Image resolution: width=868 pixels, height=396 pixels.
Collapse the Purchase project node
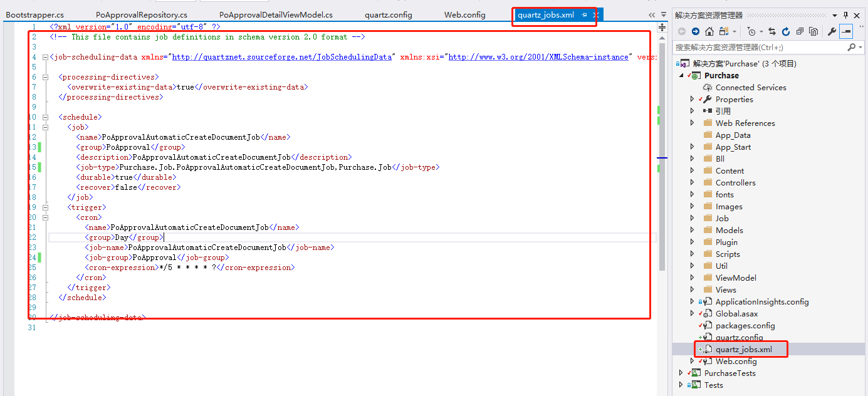coord(681,75)
